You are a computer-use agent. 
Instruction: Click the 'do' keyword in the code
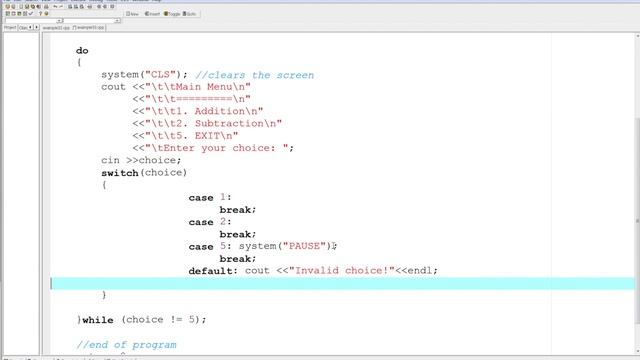coord(82,51)
